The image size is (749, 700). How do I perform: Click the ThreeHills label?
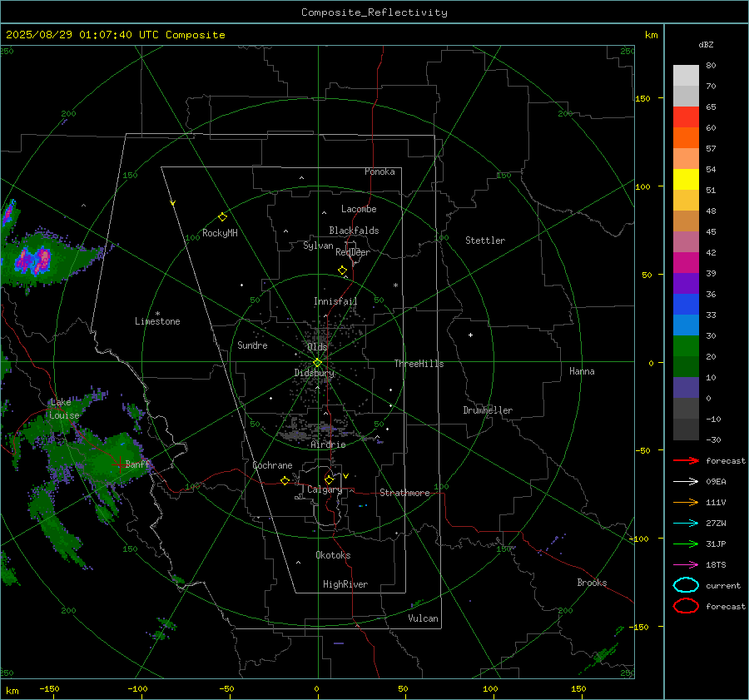tap(419, 364)
